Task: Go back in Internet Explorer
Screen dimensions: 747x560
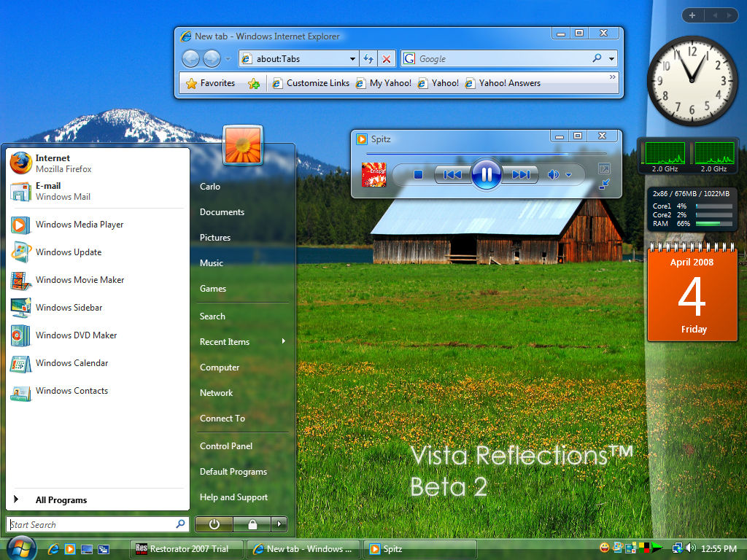Action: click(x=191, y=58)
